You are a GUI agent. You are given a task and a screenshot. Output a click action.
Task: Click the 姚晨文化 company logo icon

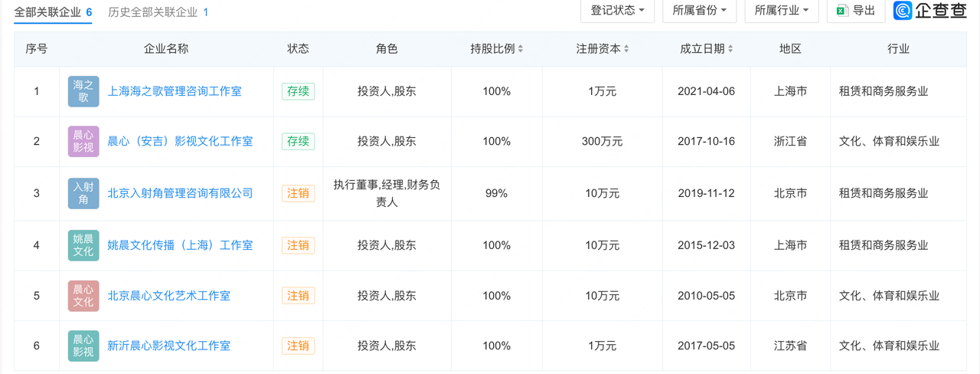tap(83, 245)
